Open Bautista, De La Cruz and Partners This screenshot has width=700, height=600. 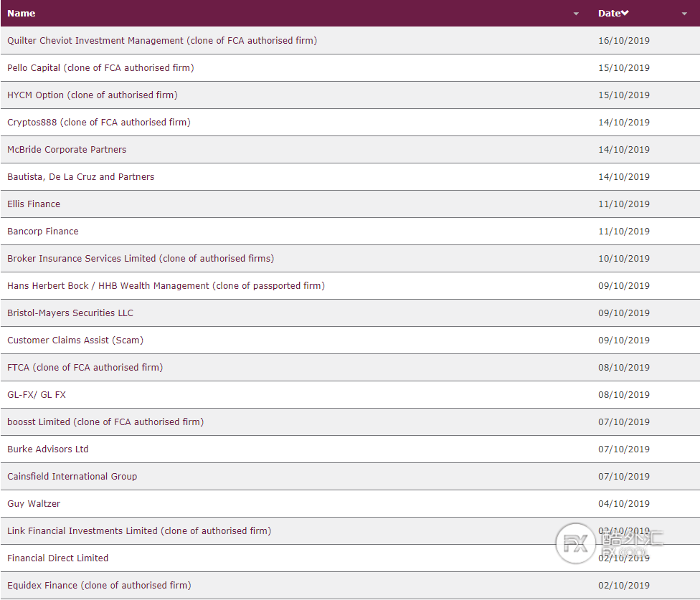tap(81, 177)
